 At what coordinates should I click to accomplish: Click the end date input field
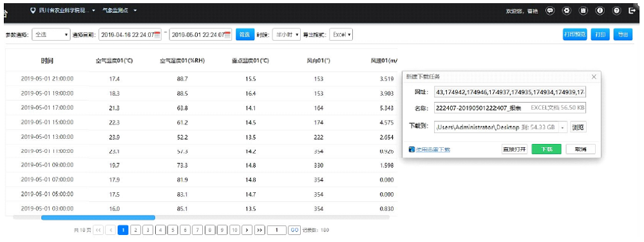coord(201,35)
